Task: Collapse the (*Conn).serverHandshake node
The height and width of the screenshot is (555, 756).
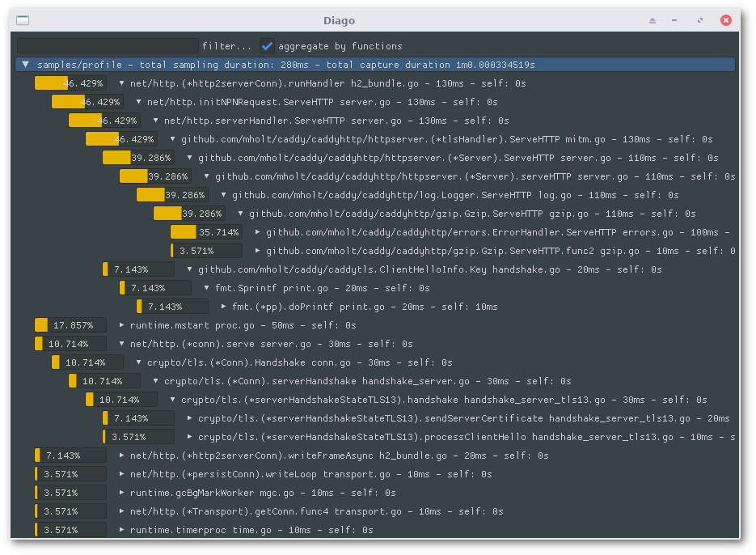Action: [155, 381]
